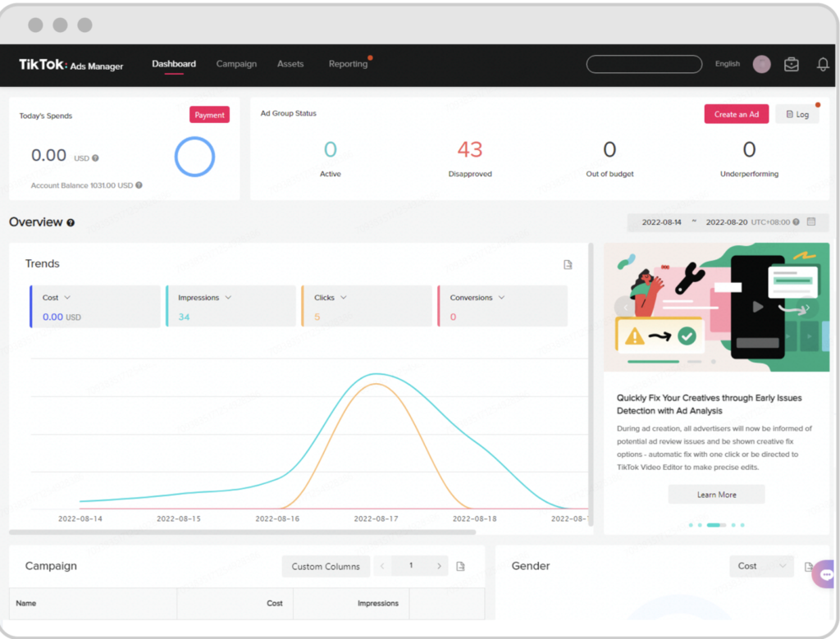Click the Create an Ad button

pyautogui.click(x=736, y=114)
